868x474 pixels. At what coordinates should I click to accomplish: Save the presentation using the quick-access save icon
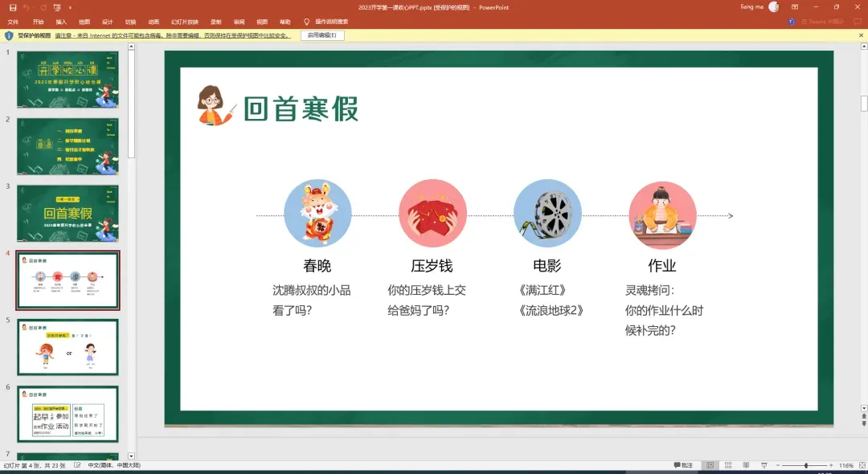click(13, 8)
